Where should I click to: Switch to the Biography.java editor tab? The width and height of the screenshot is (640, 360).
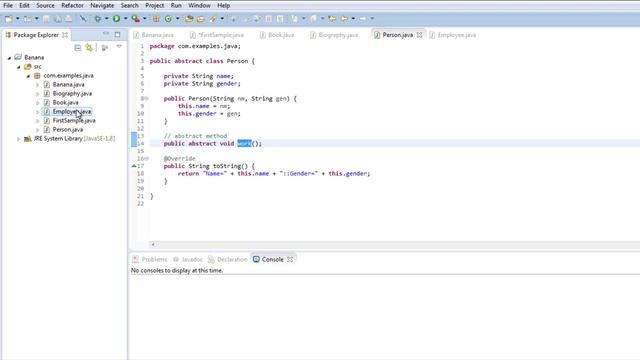point(334,35)
